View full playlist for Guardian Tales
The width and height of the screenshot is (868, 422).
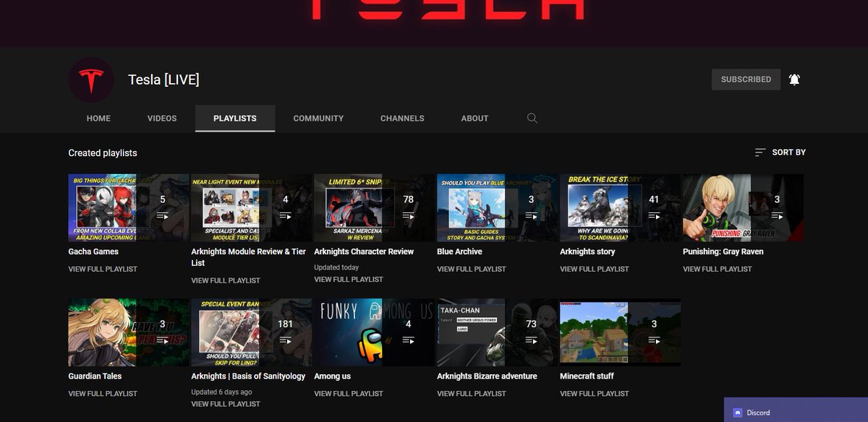pos(103,394)
